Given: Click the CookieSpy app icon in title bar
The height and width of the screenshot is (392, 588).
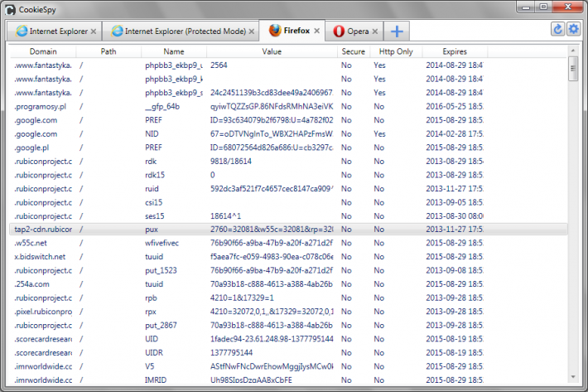Looking at the screenshot, I should coord(11,9).
